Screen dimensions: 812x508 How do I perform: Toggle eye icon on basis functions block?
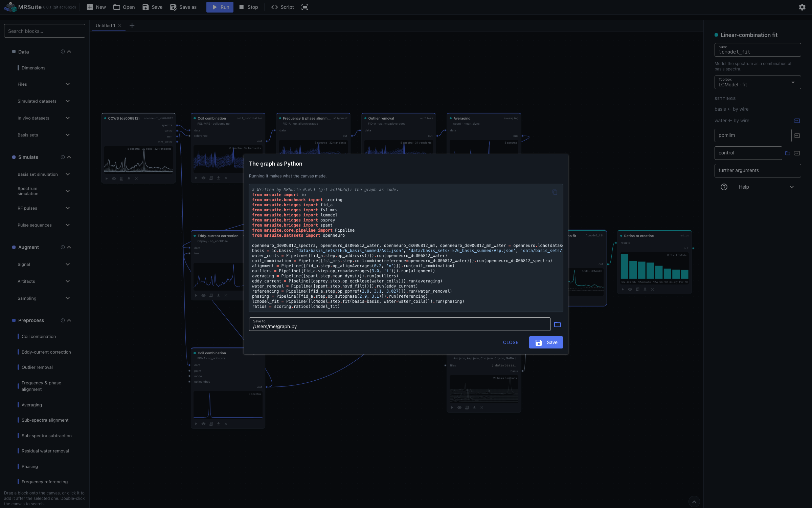click(459, 407)
